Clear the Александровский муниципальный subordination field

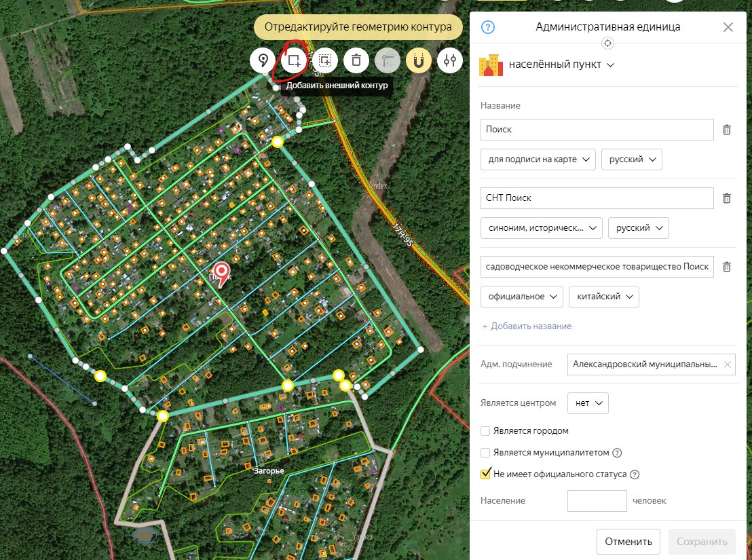[x=727, y=365]
